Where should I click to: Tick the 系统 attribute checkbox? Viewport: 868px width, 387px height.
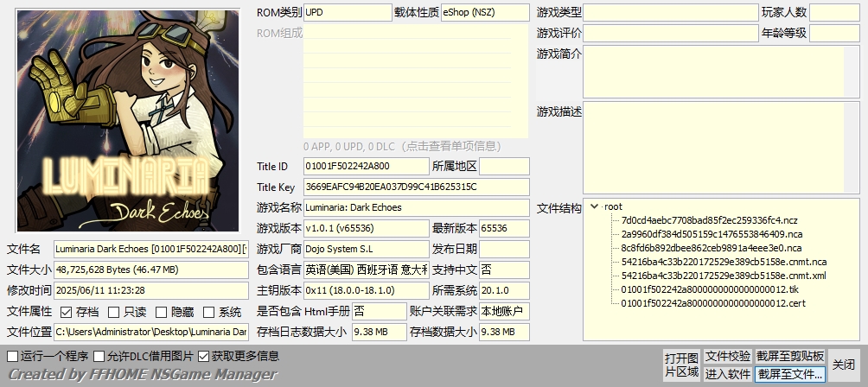click(x=208, y=312)
